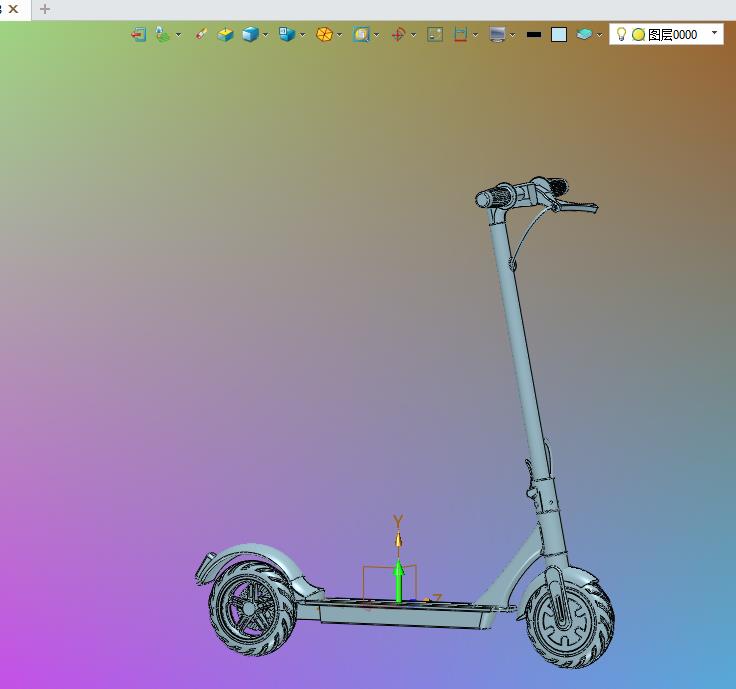
Task: Toggle the light bulb layer visibility icon
Action: click(x=621, y=34)
